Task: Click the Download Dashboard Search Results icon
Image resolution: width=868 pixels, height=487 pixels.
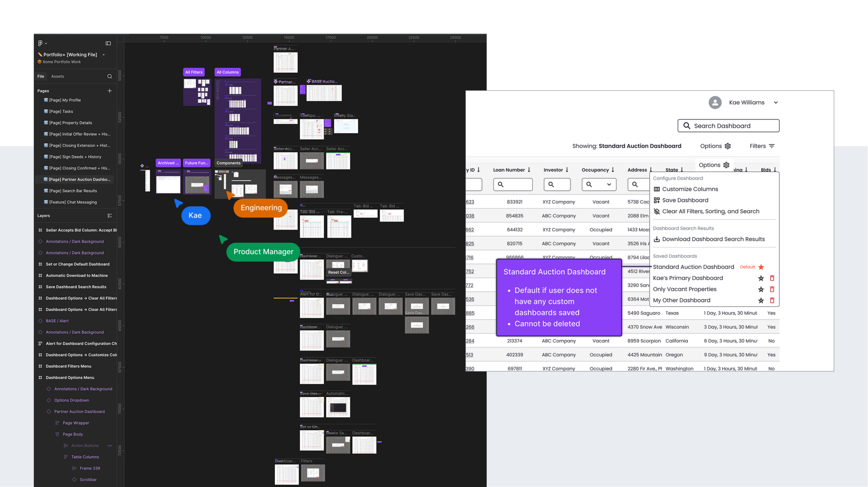Action: (656, 239)
